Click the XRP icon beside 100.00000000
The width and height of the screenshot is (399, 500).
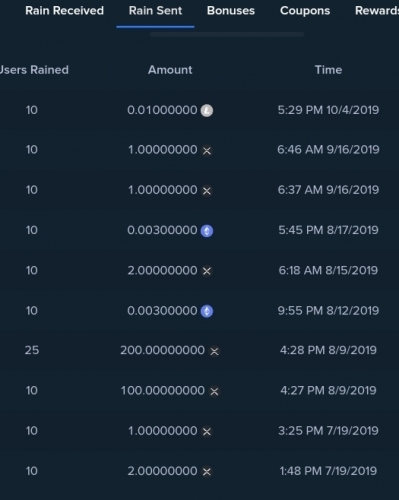[214, 391]
